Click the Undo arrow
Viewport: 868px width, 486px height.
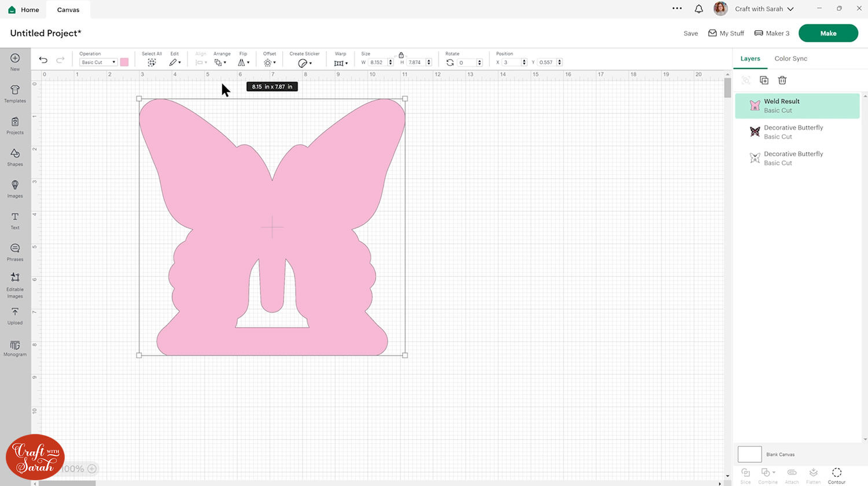[x=43, y=60]
